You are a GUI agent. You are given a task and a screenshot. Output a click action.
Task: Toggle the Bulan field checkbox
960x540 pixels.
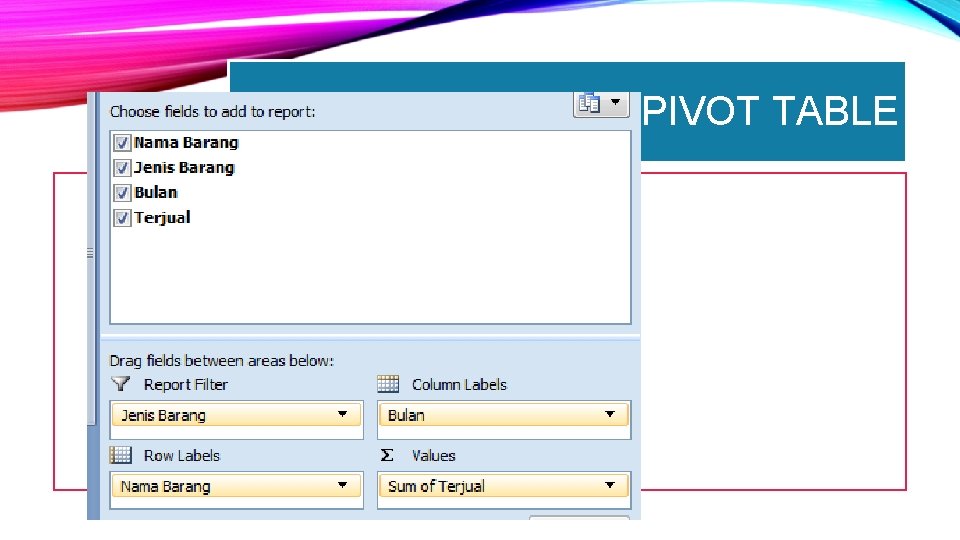tap(122, 193)
